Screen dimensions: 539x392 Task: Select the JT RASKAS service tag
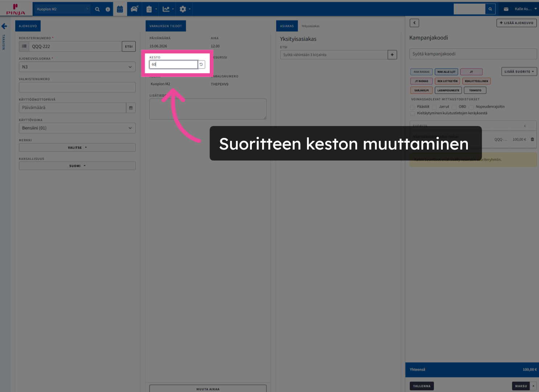click(x=421, y=81)
